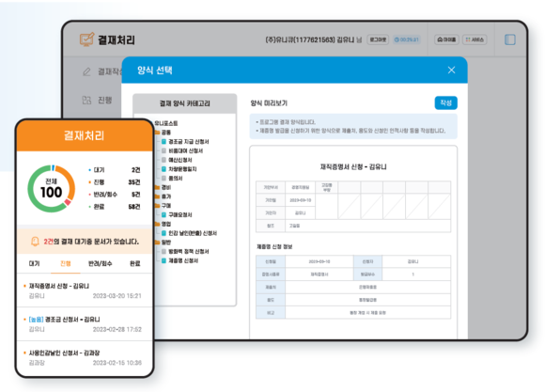
Task: Select the 차량운행일지 form
Action: click(x=182, y=169)
